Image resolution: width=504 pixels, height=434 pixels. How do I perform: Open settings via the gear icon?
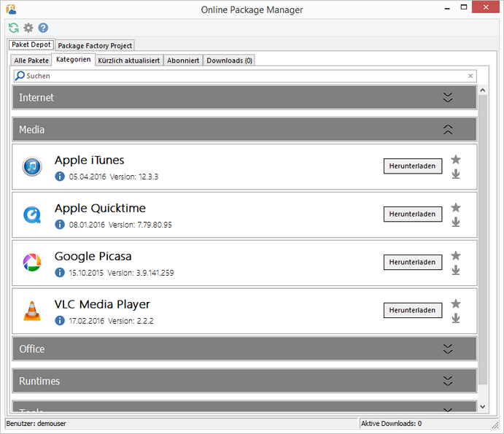28,28
